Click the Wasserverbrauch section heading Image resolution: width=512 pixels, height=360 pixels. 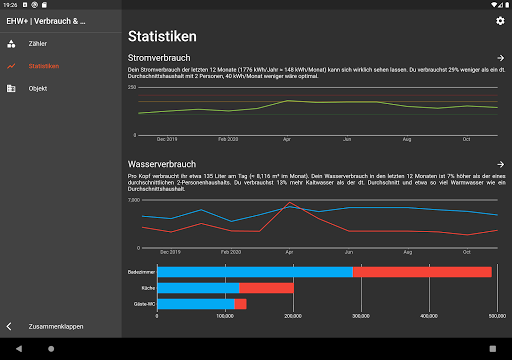[162, 164]
